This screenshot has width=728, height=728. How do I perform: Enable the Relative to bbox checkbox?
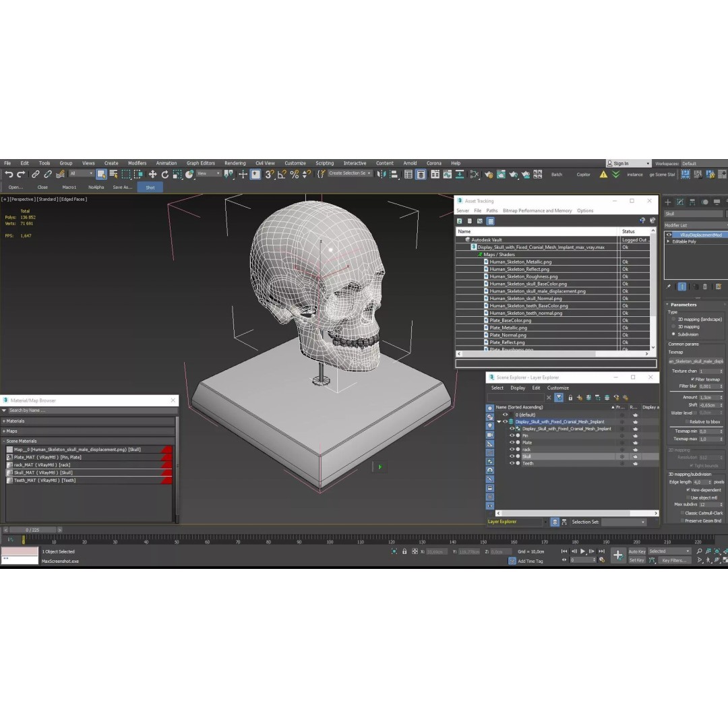(x=687, y=421)
